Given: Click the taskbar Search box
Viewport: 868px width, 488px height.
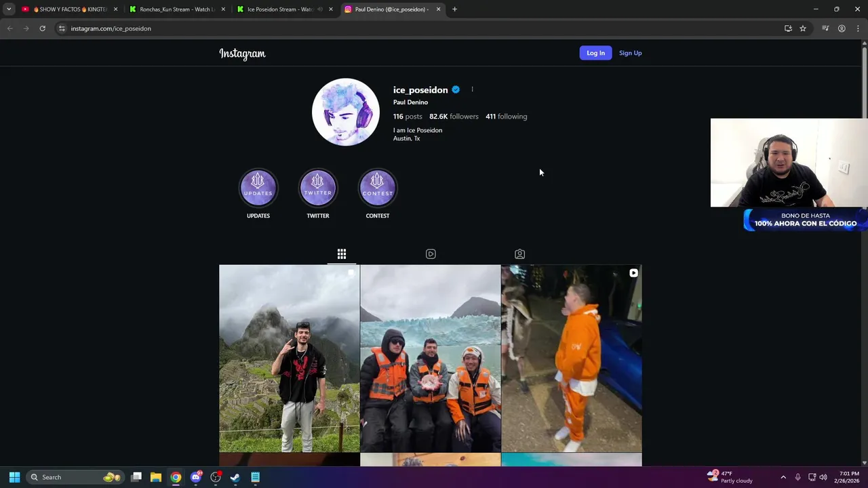Looking at the screenshot, I should pos(75,477).
